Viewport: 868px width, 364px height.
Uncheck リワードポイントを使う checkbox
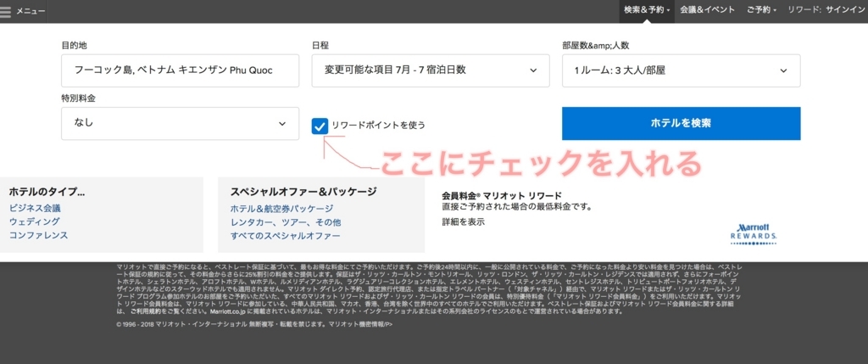point(320,126)
